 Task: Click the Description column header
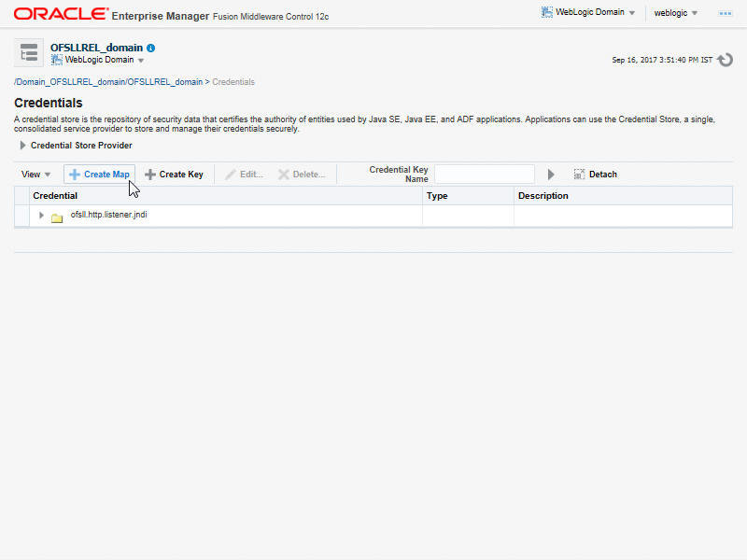click(623, 196)
